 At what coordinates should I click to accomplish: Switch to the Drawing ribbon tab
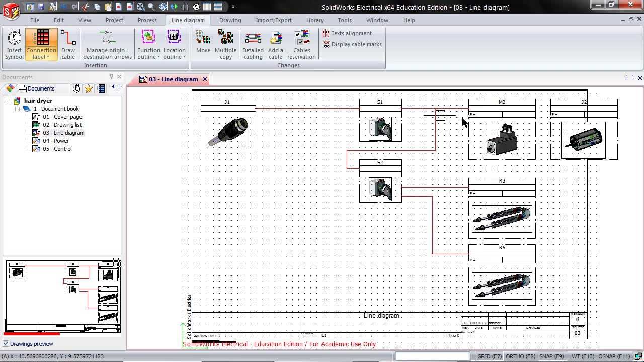click(x=230, y=20)
